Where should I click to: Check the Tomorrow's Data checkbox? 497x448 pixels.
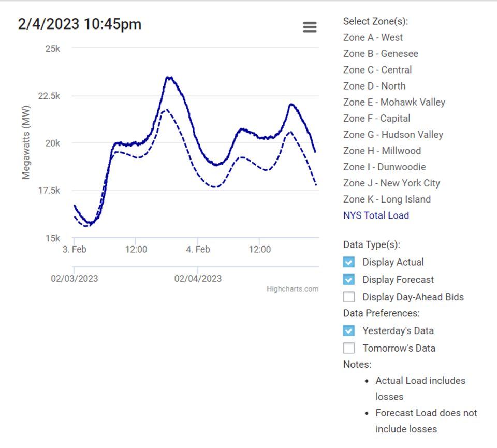(x=349, y=348)
